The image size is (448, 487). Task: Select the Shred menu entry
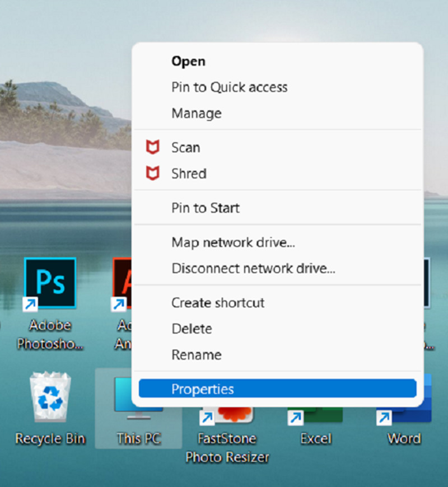[189, 174]
